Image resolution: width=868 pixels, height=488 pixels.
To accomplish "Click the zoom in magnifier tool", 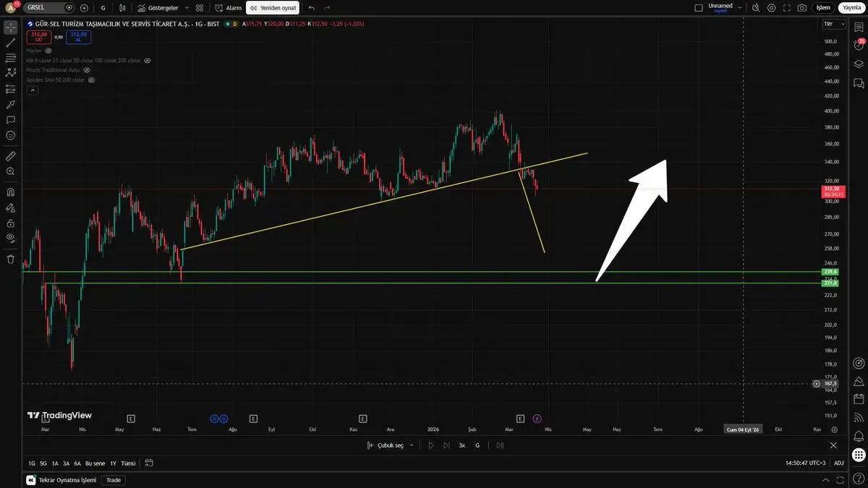I will (10, 171).
